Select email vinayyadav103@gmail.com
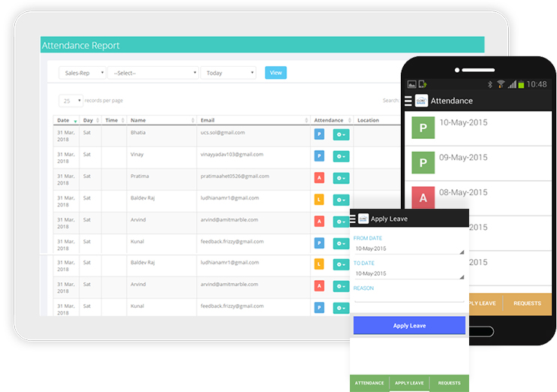The height and width of the screenshot is (392, 557). pyautogui.click(x=232, y=154)
